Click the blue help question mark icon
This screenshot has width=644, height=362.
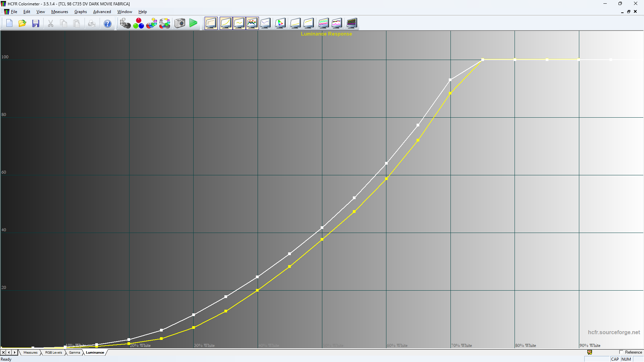pos(107,24)
